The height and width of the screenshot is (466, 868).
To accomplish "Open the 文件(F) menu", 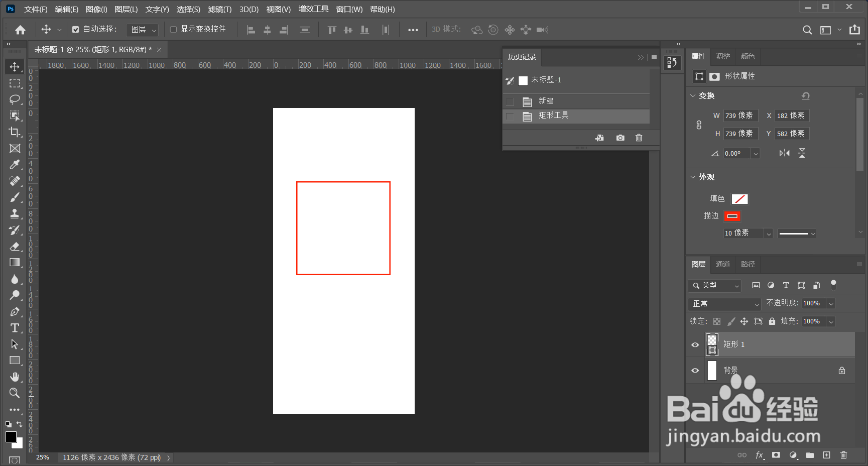I will coord(36,10).
